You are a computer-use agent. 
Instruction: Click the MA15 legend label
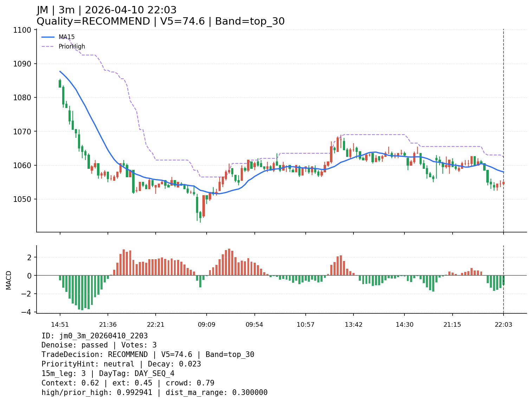pos(66,37)
